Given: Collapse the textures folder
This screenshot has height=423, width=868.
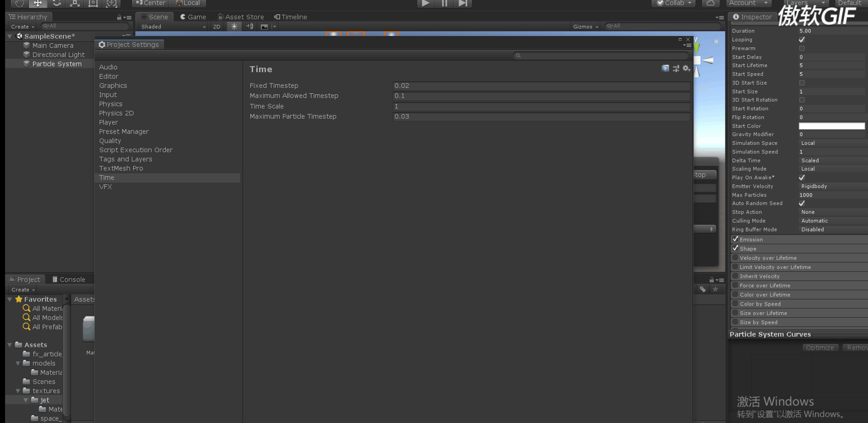Looking at the screenshot, I should tap(18, 391).
